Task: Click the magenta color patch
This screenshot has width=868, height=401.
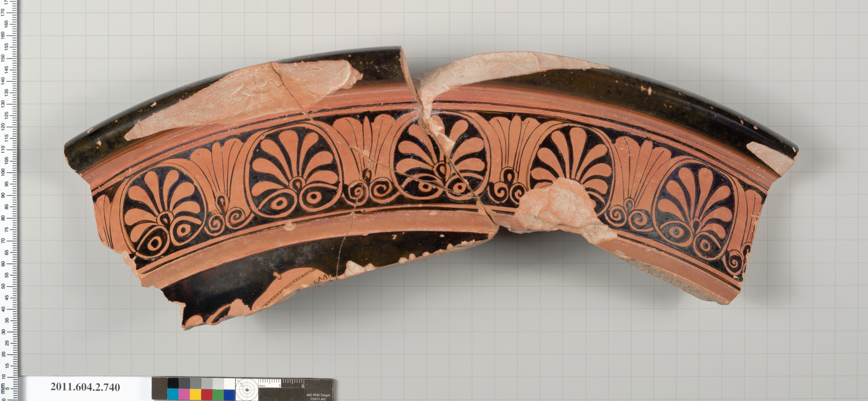Action: tap(184, 394)
